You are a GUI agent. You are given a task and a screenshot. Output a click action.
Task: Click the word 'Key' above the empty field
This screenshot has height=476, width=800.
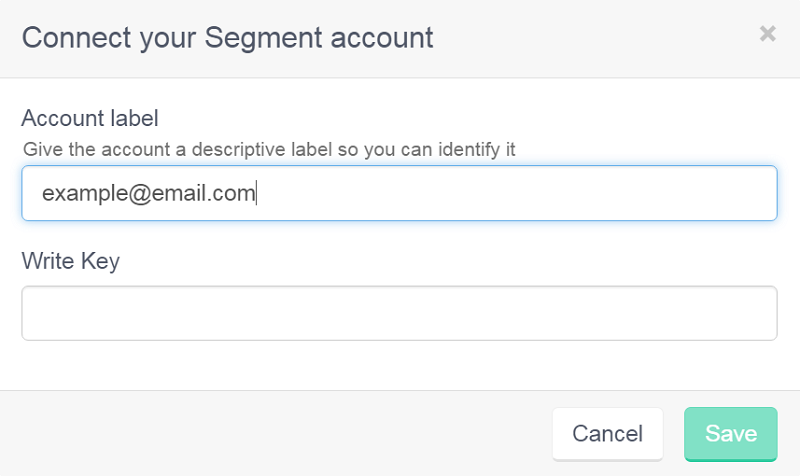click(x=101, y=261)
